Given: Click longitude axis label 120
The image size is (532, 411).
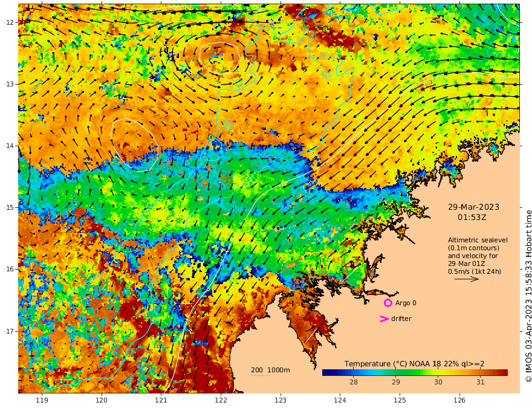Looking at the screenshot, I should pyautogui.click(x=102, y=400).
